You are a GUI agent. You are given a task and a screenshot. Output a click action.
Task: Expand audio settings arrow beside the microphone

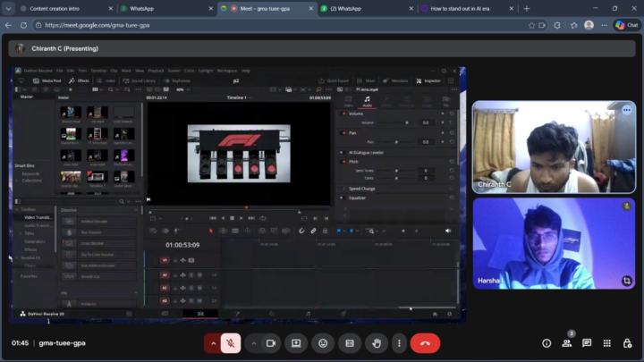213,343
